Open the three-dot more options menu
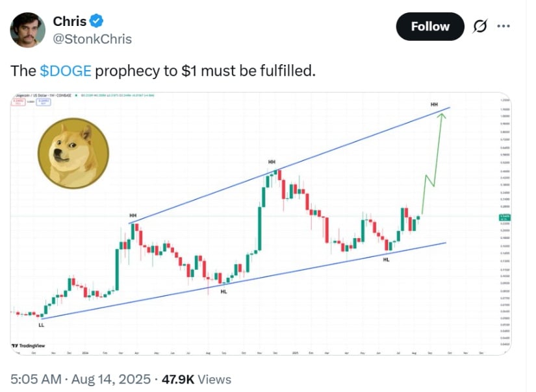 (x=504, y=26)
